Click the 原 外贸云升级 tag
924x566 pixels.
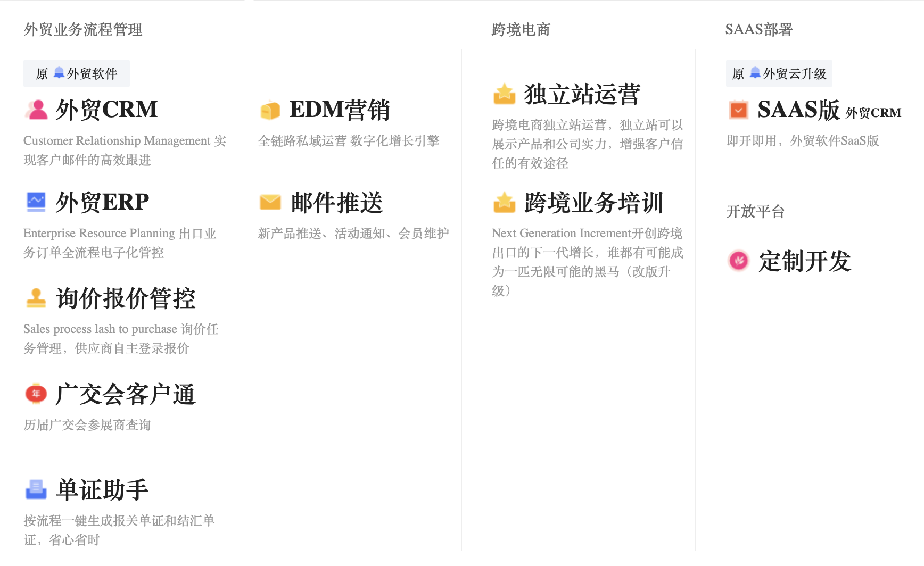pyautogui.click(x=779, y=73)
